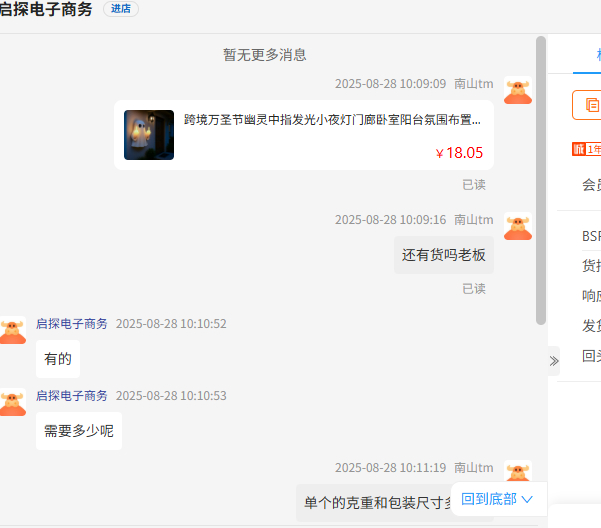Click the chat history vertical scrollbar
The width and height of the screenshot is (601, 528).
[x=541, y=180]
